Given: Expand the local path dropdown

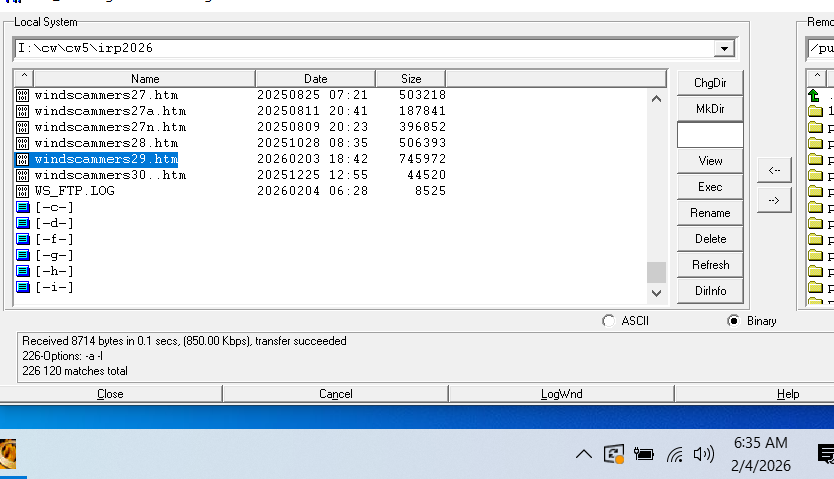Looking at the screenshot, I should click(x=724, y=48).
